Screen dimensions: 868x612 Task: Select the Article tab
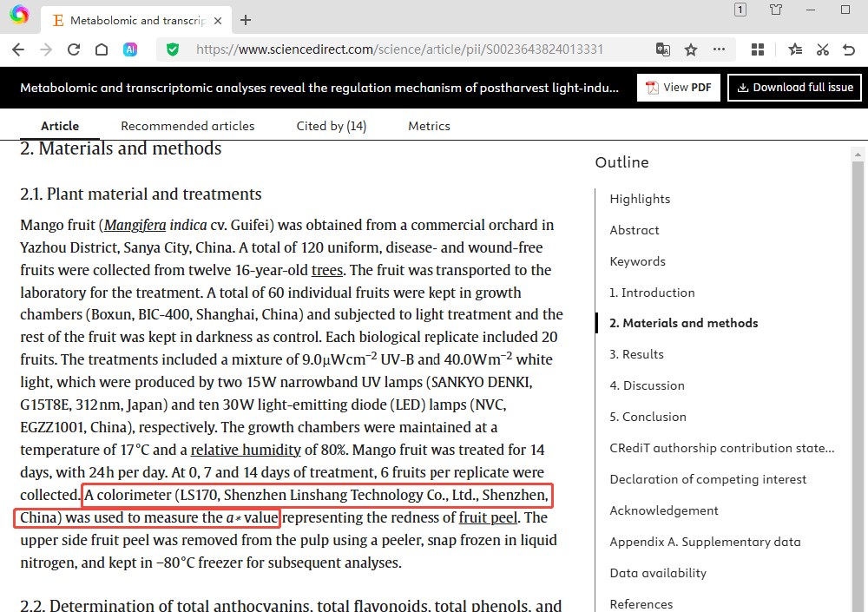click(60, 126)
